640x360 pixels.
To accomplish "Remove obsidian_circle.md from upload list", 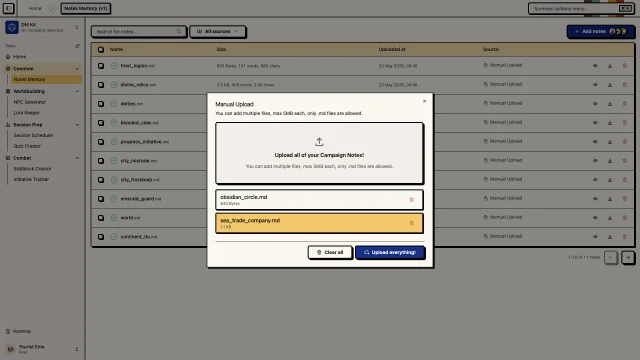I will (x=411, y=200).
